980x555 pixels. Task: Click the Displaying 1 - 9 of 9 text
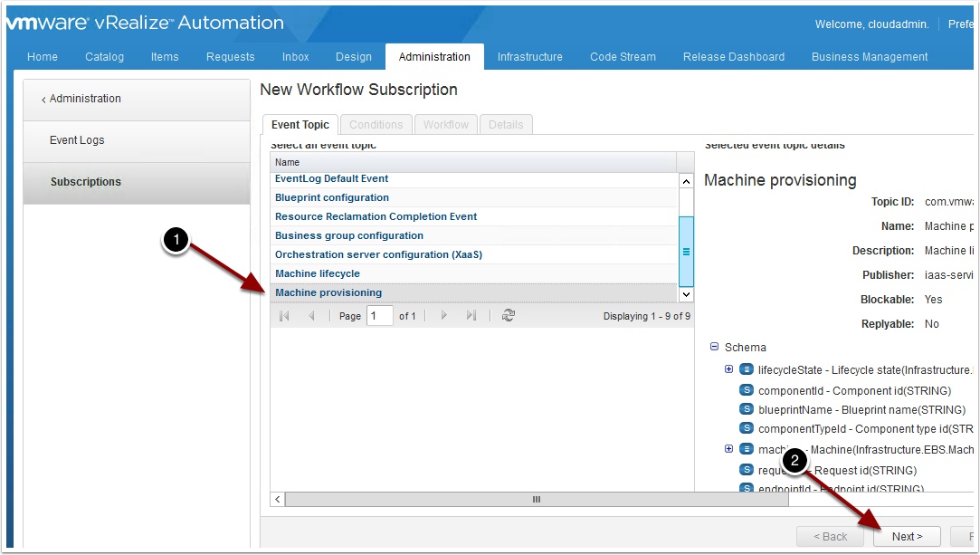(647, 316)
